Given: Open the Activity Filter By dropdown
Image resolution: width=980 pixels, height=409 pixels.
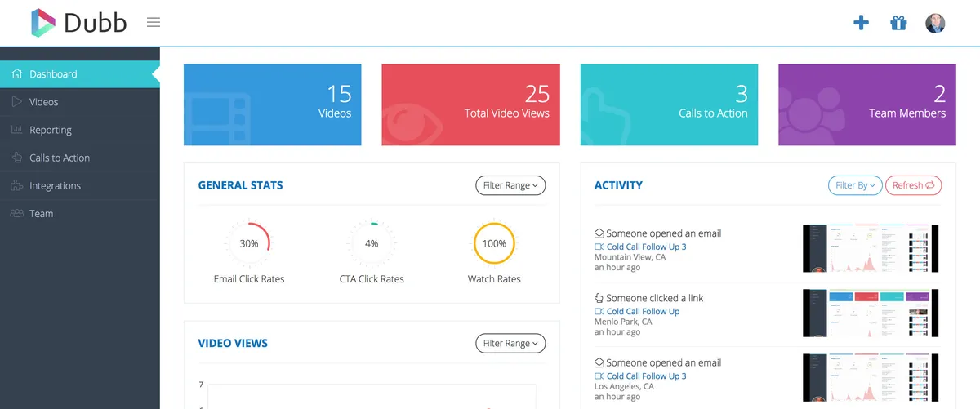Looking at the screenshot, I should click(855, 185).
